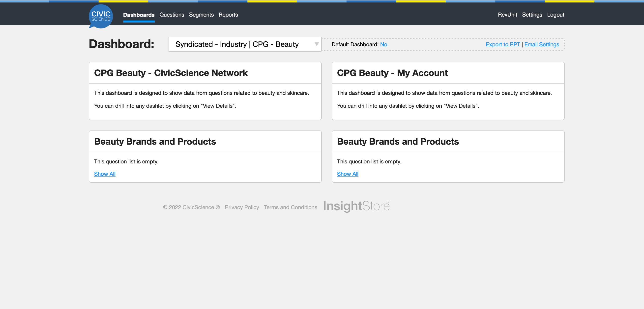This screenshot has height=309, width=644.
Task: Open Settings in the top bar
Action: point(532,15)
